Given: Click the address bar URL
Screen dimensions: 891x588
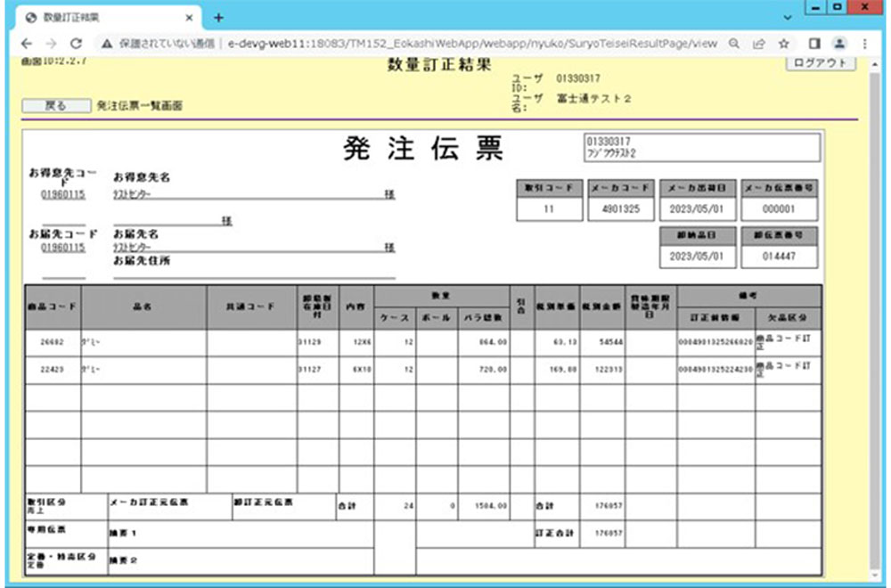Looking at the screenshot, I should click(471, 44).
